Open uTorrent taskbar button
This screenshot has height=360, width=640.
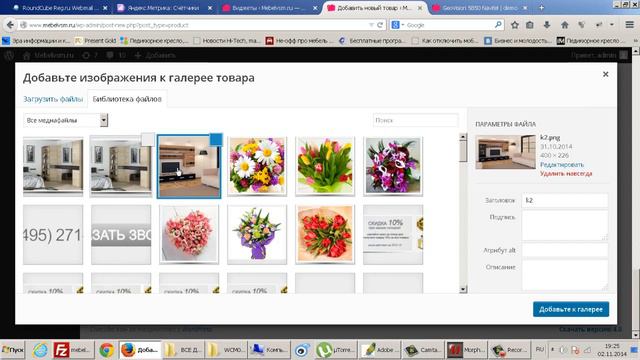click(x=336, y=350)
